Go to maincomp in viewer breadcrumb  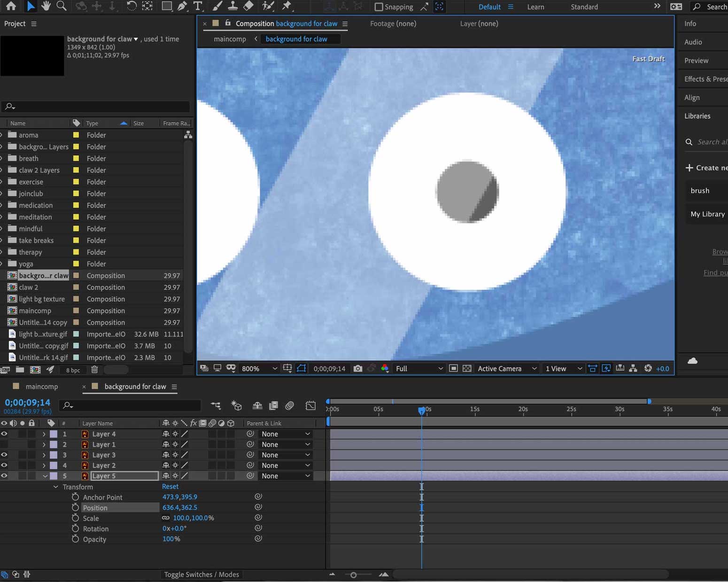[x=230, y=39]
